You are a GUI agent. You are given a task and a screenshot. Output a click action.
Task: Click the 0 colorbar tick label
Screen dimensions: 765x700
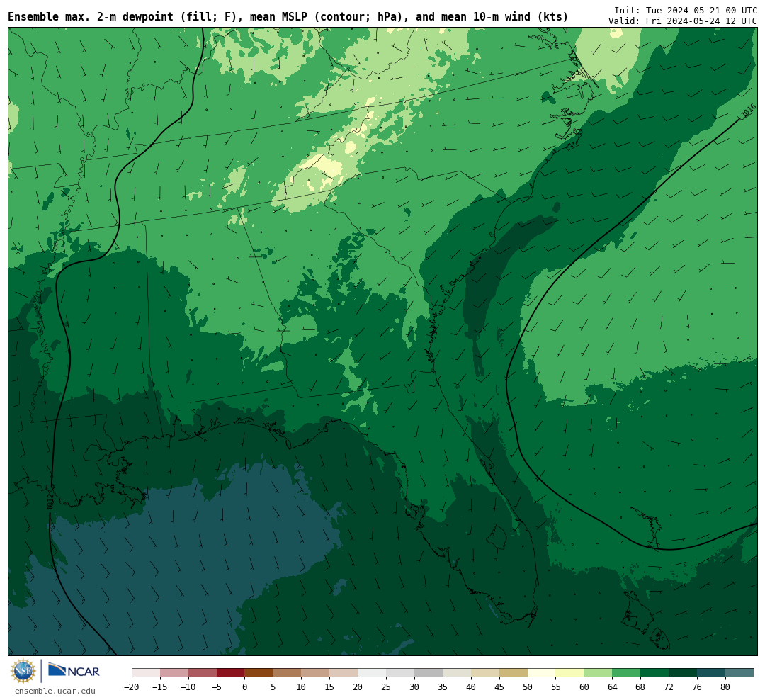tap(245, 687)
